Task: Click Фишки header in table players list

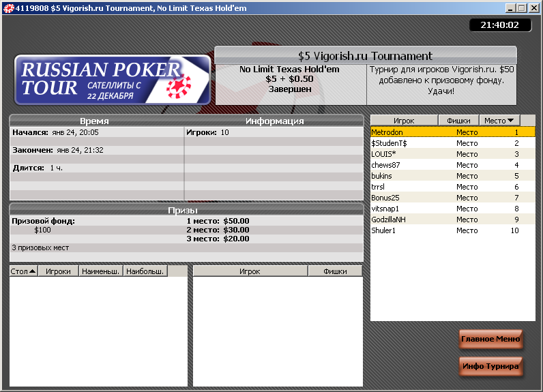Action: pyautogui.click(x=335, y=271)
